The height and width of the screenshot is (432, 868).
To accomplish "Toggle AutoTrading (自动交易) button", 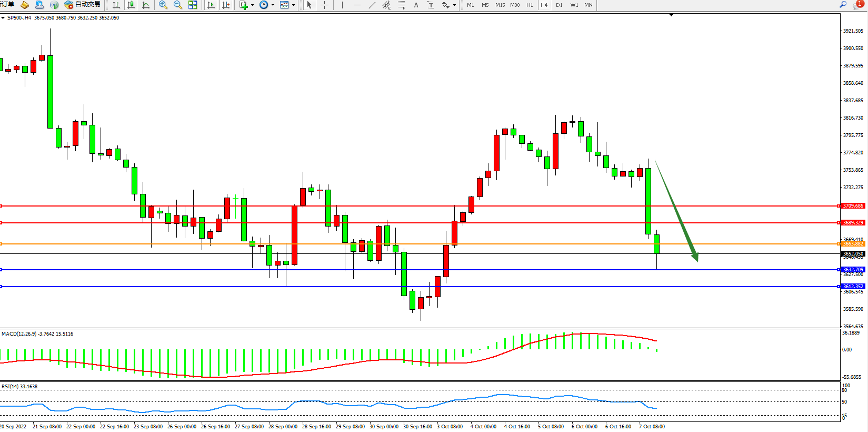I will click(82, 5).
